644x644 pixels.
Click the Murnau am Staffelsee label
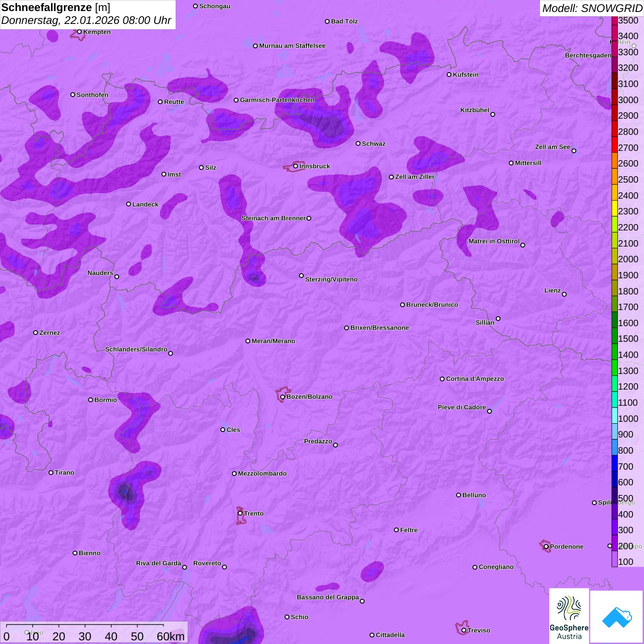pyautogui.click(x=292, y=46)
